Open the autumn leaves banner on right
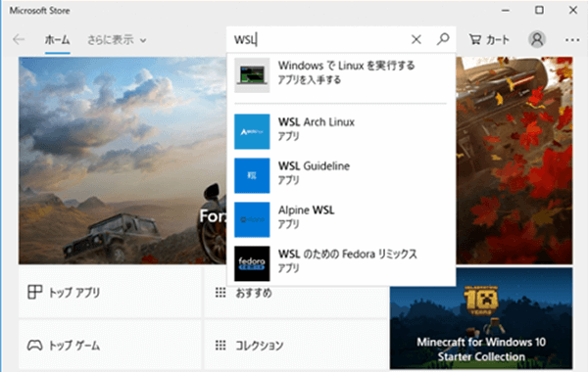Viewport: 588px width, 372px height. click(514, 161)
